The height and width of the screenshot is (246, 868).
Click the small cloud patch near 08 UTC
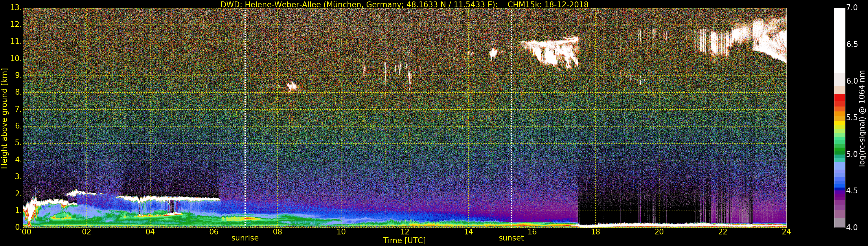point(291,87)
